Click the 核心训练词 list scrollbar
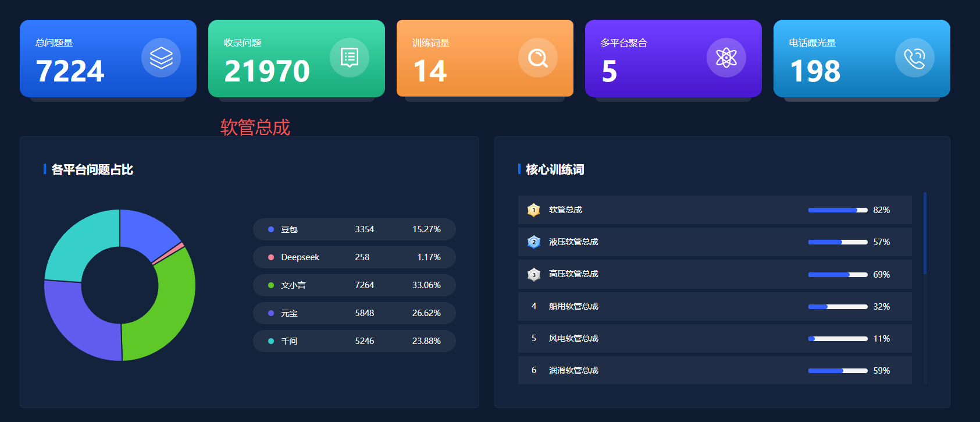980x422 pixels. pos(925,233)
